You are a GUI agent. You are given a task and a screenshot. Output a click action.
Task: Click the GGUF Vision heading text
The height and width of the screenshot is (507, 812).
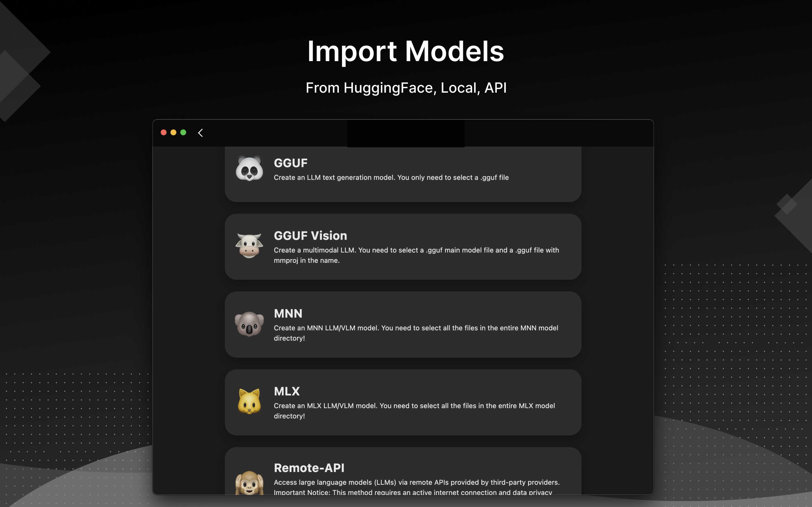[310, 236]
